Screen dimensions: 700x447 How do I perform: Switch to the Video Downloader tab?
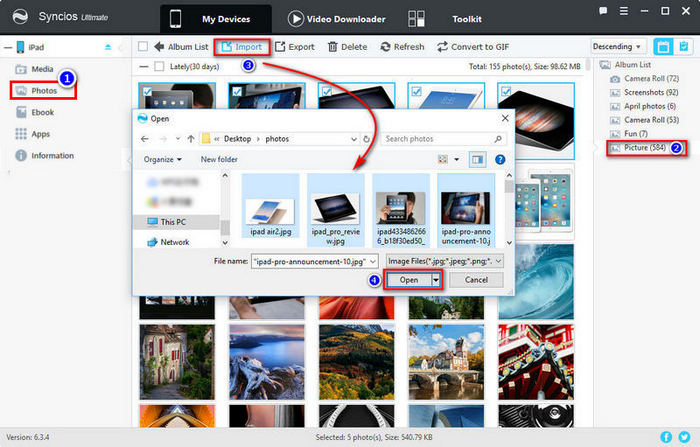click(x=336, y=19)
